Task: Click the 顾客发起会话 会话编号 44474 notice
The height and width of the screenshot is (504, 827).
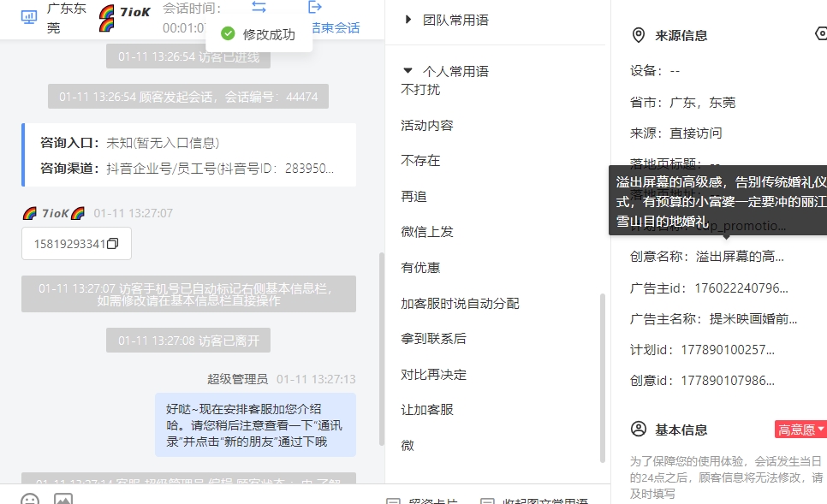Action: click(x=188, y=97)
